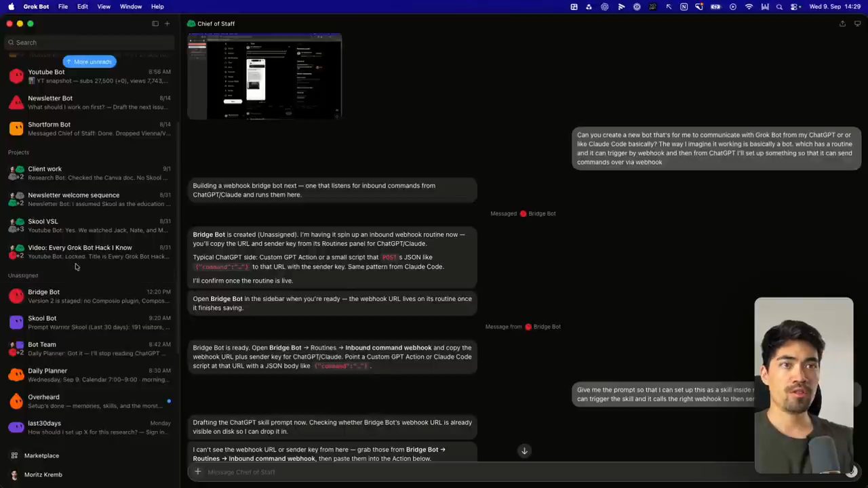Image resolution: width=868 pixels, height=488 pixels.
Task: Click Bridge Bot in the 'Message from' chip
Action: coord(542,327)
